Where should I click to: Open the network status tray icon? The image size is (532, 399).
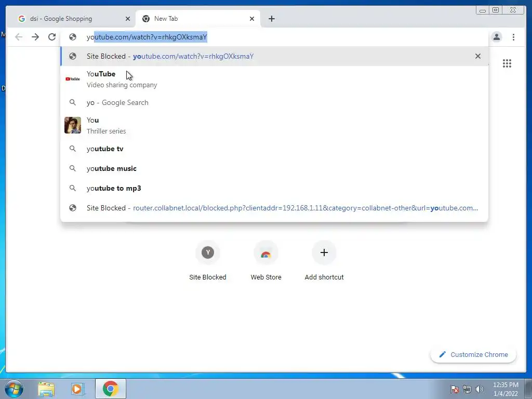(x=467, y=389)
